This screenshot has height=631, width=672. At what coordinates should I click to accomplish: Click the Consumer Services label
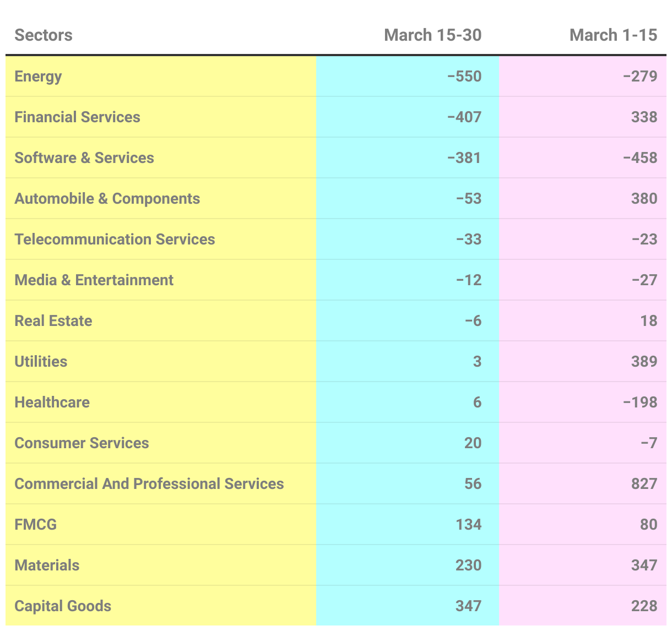pyautogui.click(x=82, y=443)
